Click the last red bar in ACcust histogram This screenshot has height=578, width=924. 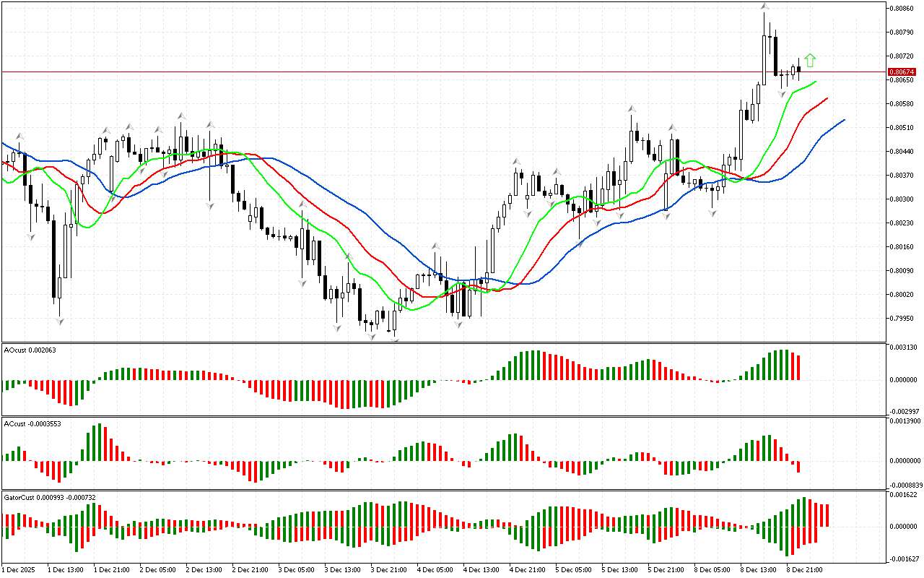799,466
